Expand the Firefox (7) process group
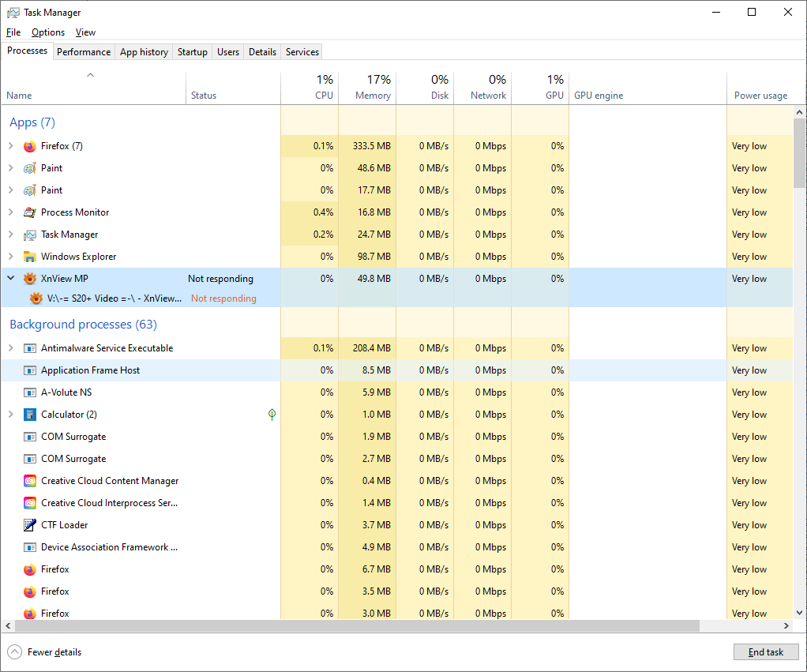The image size is (807, 672). click(x=10, y=146)
